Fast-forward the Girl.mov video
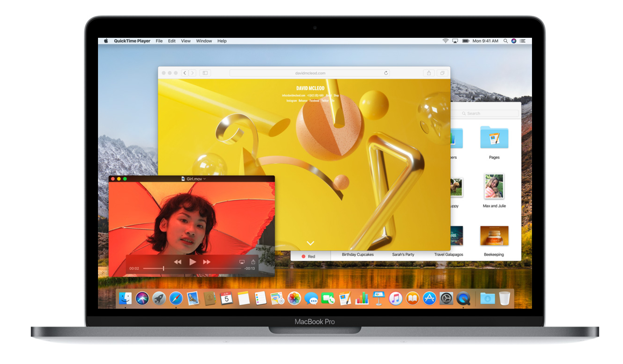 [x=206, y=262]
